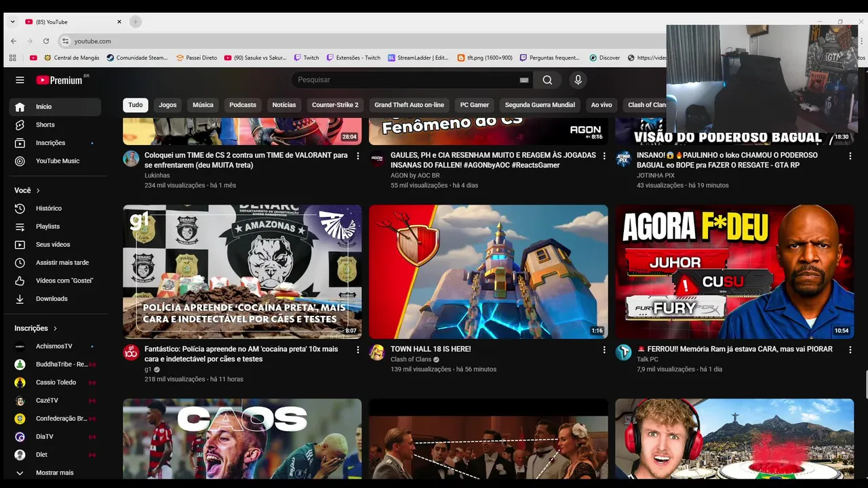Expand the Inscrições section header chevron
This screenshot has width=868, height=488.
click(55, 328)
